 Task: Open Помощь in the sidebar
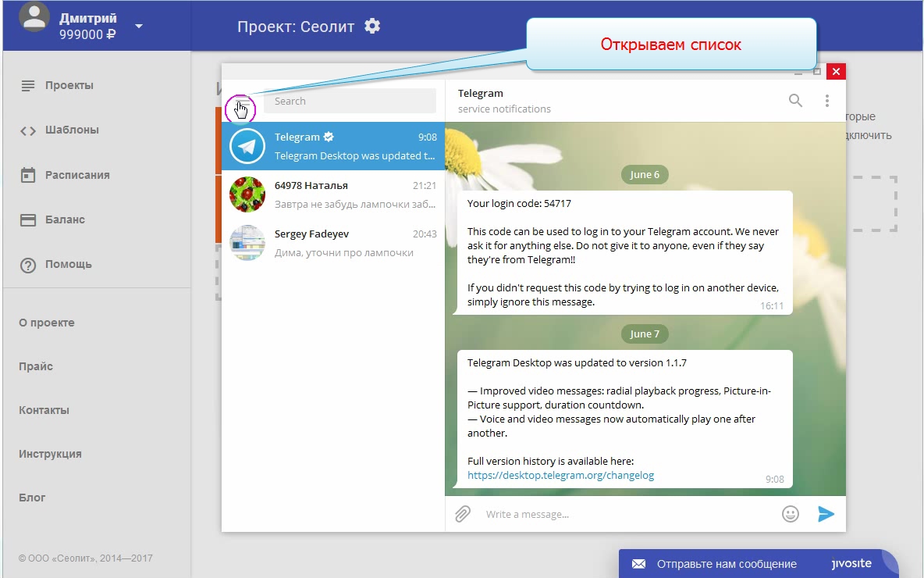(x=69, y=264)
